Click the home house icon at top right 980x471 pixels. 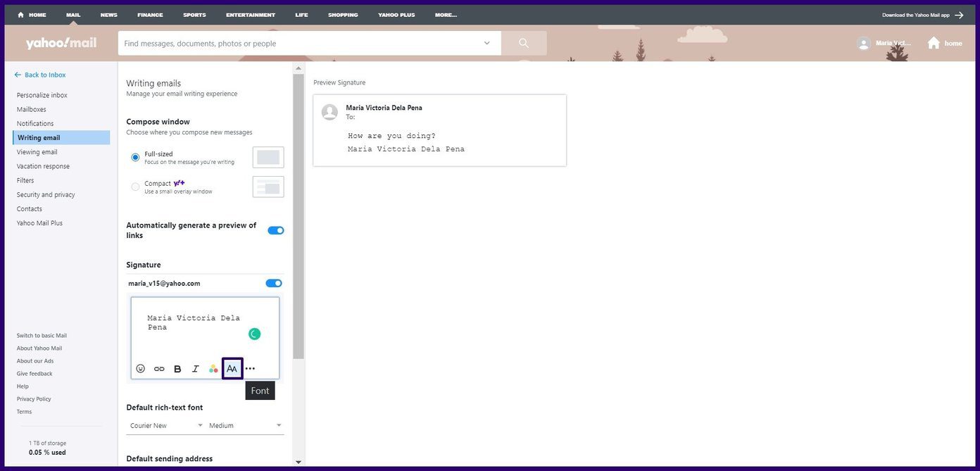[934, 43]
